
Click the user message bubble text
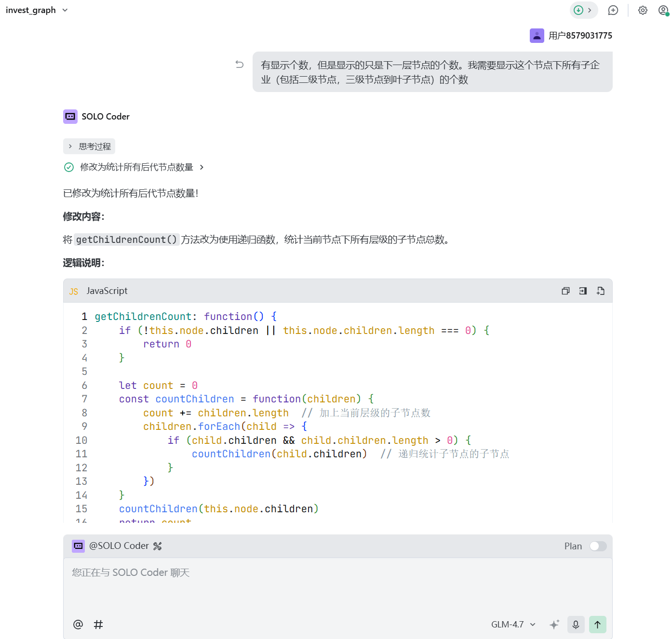click(430, 72)
